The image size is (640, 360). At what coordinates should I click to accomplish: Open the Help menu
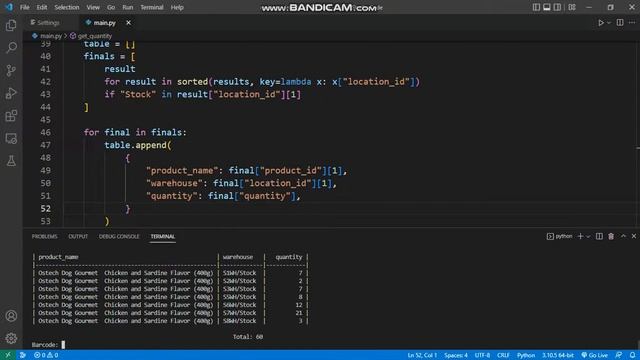tap(177, 7)
